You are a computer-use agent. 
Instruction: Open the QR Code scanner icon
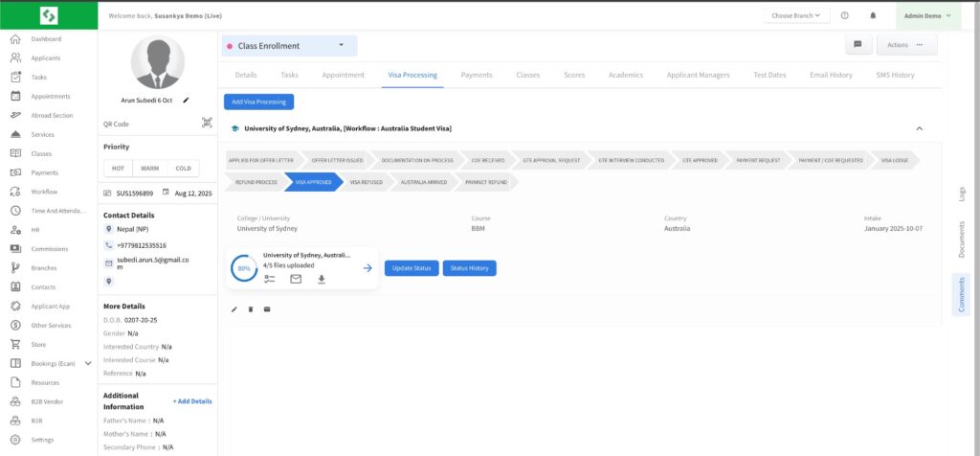click(207, 124)
